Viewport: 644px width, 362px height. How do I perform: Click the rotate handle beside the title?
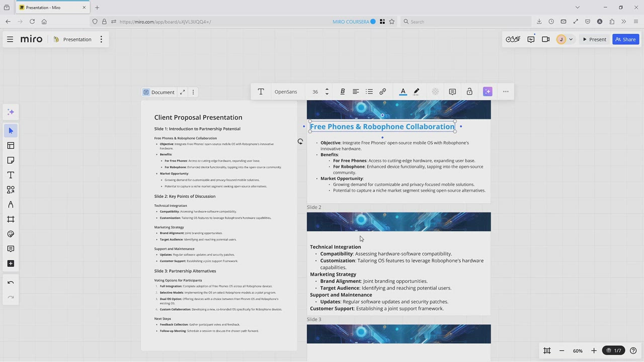pos(300,142)
